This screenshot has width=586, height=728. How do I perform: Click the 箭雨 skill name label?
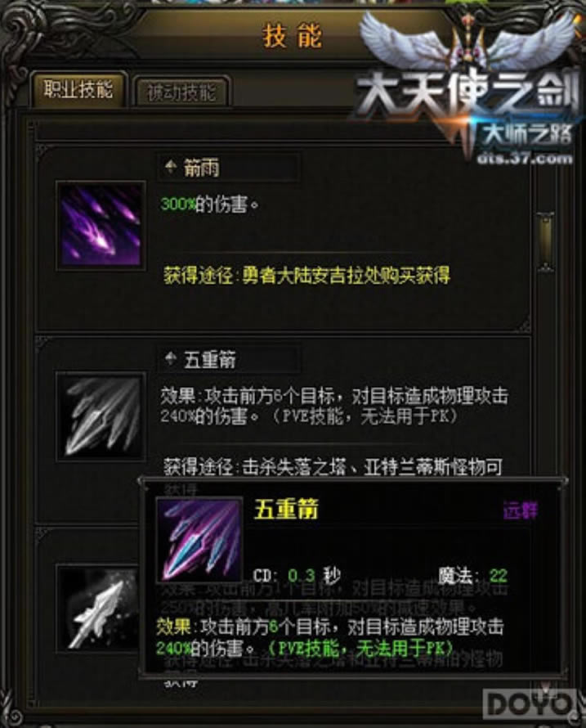(201, 168)
